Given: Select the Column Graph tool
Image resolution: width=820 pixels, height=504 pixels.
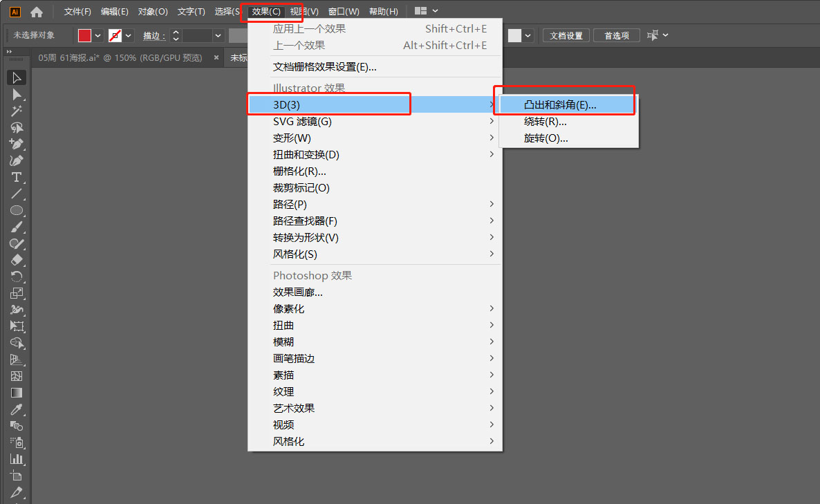Looking at the screenshot, I should (x=16, y=459).
